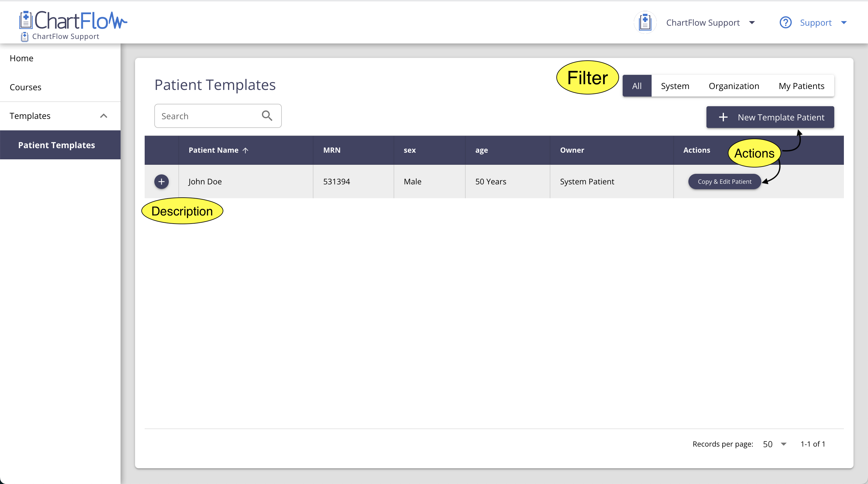Image resolution: width=868 pixels, height=484 pixels.
Task: Collapse the Templates section chevron
Action: point(104,116)
